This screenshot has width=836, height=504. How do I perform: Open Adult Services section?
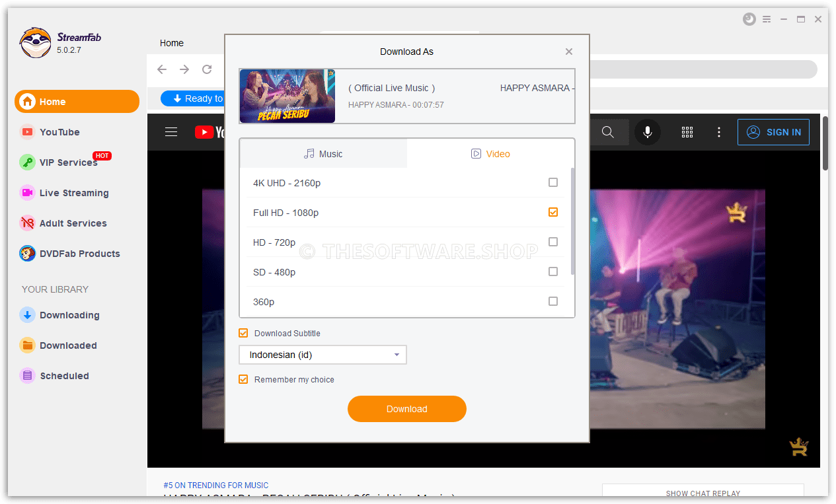point(73,223)
